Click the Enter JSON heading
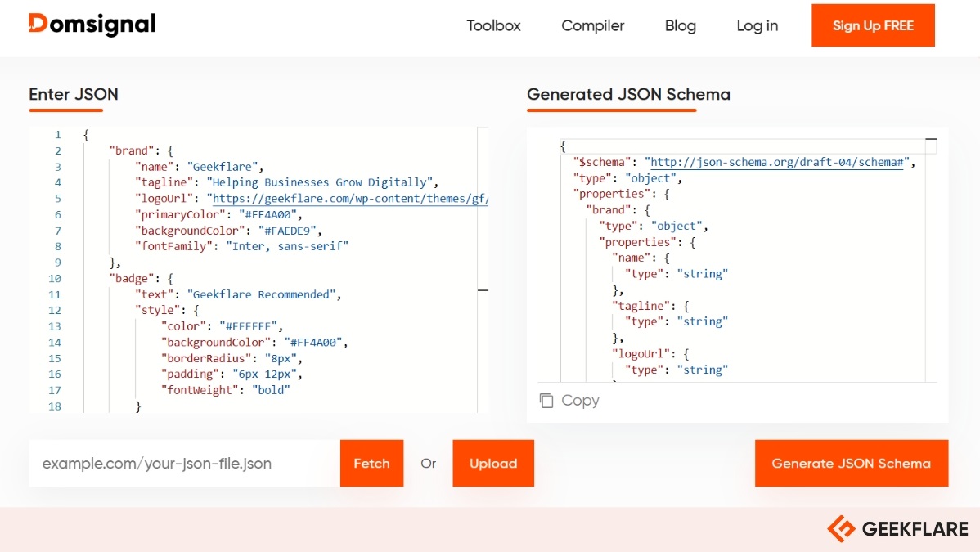Image resolution: width=980 pixels, height=552 pixels. (73, 94)
